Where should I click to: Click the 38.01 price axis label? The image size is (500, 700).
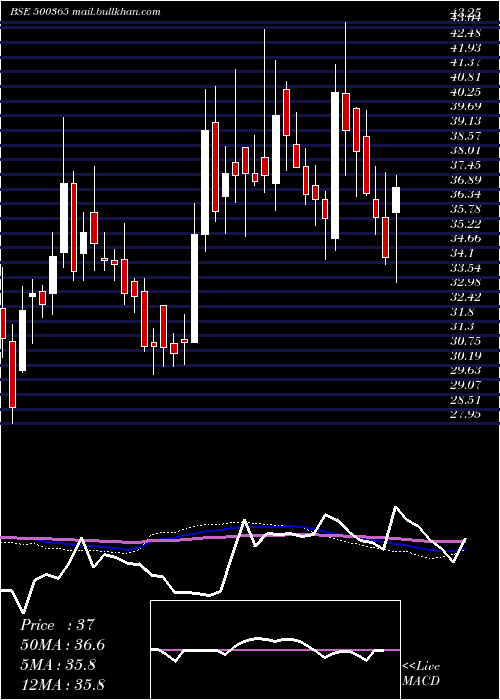(x=466, y=150)
